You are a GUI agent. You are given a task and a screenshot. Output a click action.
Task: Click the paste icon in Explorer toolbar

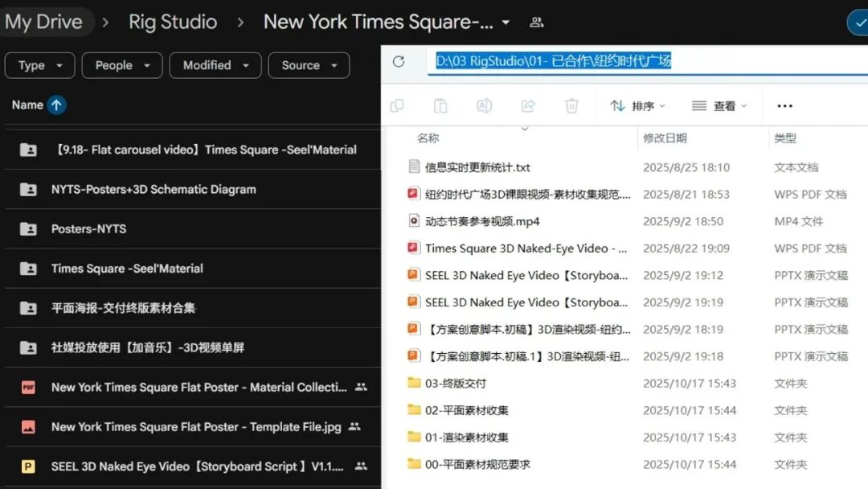(440, 106)
